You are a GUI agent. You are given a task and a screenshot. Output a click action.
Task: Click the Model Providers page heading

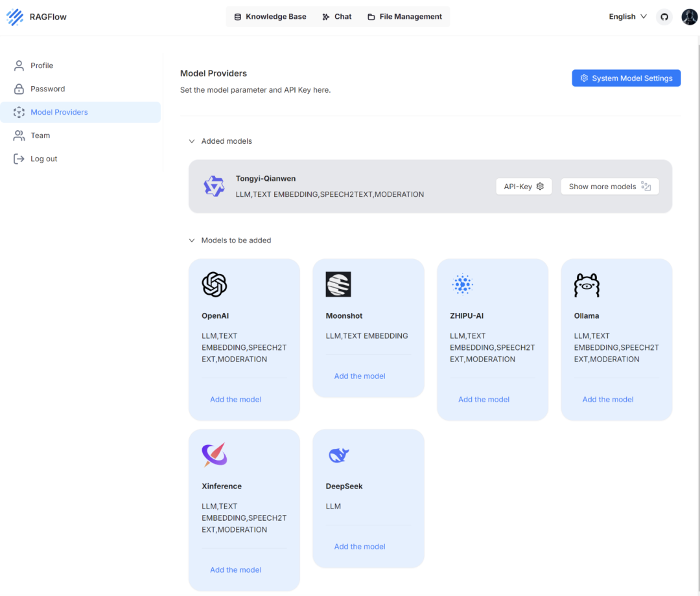click(213, 73)
